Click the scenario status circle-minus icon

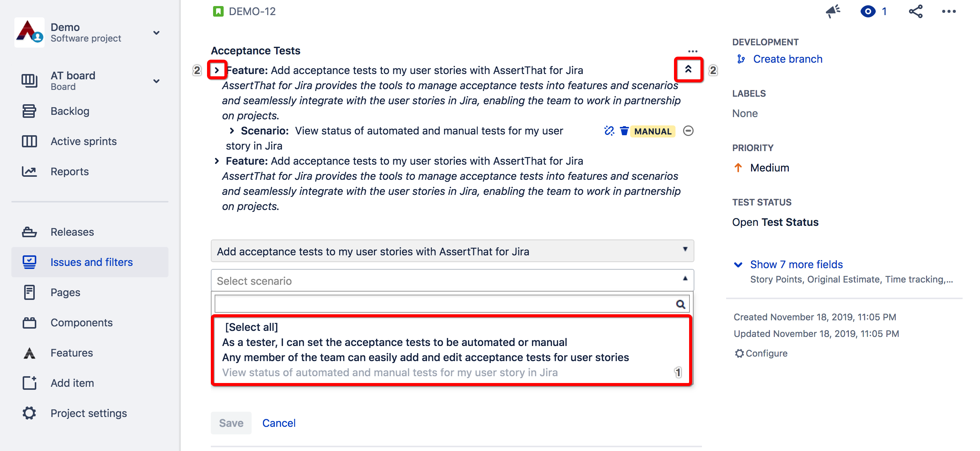pyautogui.click(x=688, y=131)
